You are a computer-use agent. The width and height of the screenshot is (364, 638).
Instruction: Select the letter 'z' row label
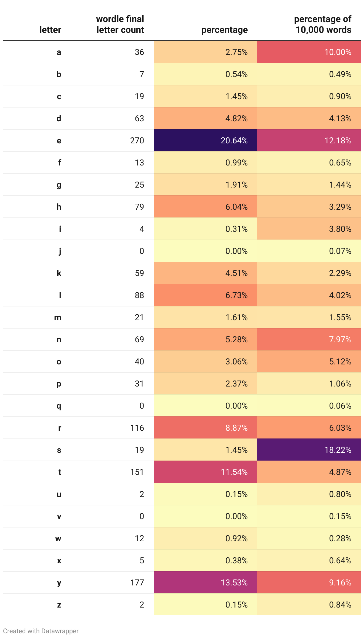pyautogui.click(x=59, y=605)
